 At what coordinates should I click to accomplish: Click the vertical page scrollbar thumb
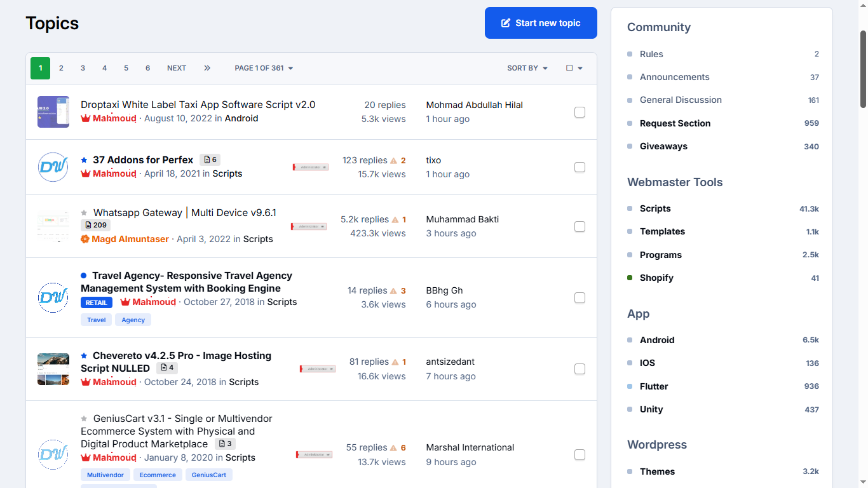tap(863, 69)
